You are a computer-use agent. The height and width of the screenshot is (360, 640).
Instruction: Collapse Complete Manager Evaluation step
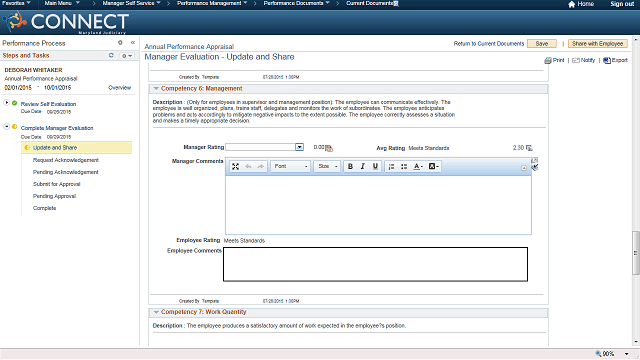7,127
